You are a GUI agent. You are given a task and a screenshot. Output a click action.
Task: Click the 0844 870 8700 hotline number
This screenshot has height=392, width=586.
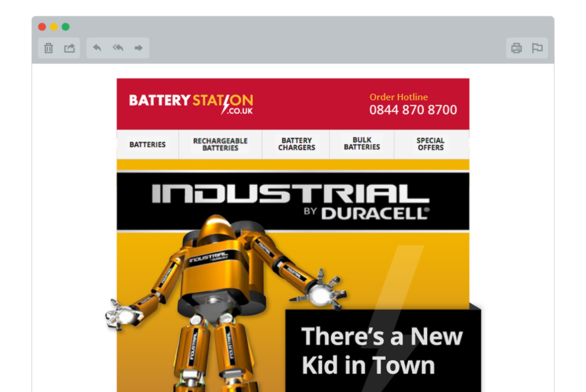(x=413, y=110)
